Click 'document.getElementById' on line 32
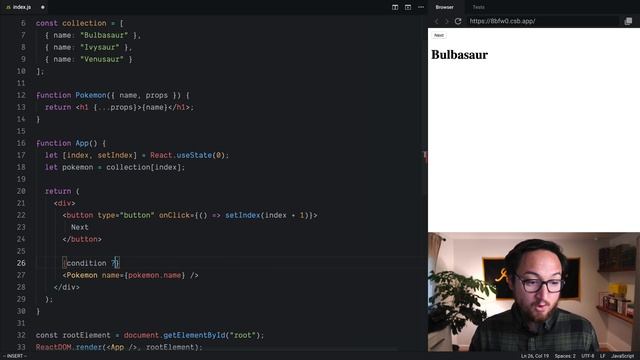 pyautogui.click(x=174, y=336)
